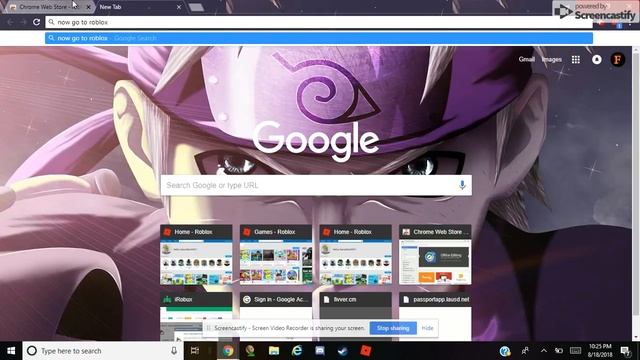This screenshot has width=640, height=360.
Task: Reload the current page
Action: pyautogui.click(x=36, y=22)
